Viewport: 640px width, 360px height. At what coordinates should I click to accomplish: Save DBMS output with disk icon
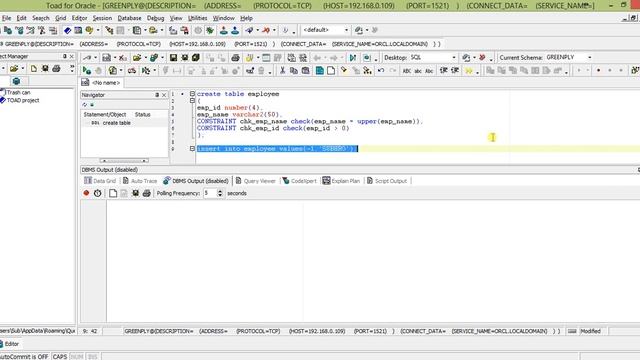pyautogui.click(x=135, y=193)
